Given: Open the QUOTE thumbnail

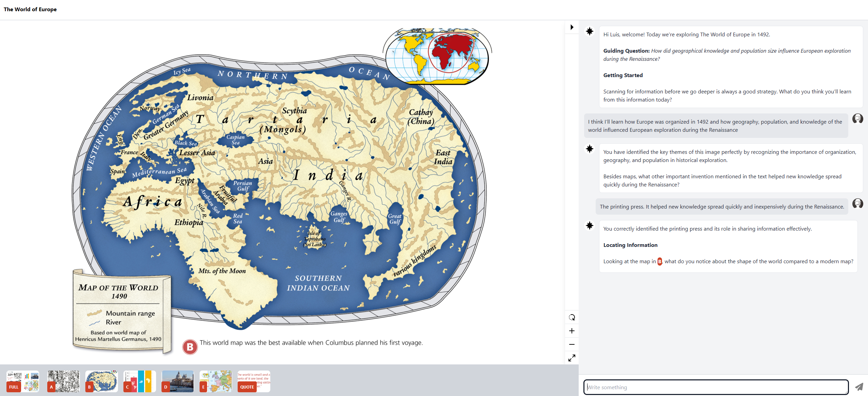Looking at the screenshot, I should (x=254, y=381).
